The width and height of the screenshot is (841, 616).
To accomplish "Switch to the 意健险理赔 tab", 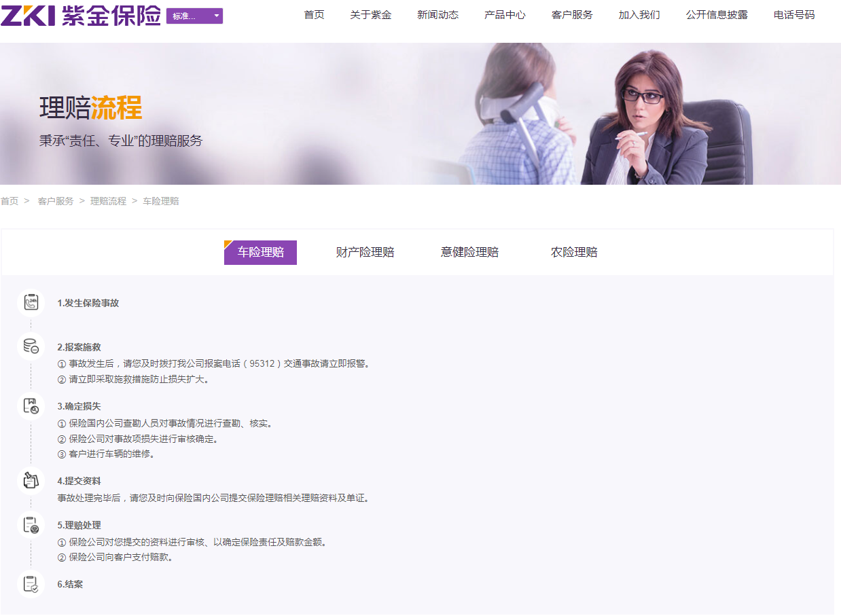I will click(469, 253).
